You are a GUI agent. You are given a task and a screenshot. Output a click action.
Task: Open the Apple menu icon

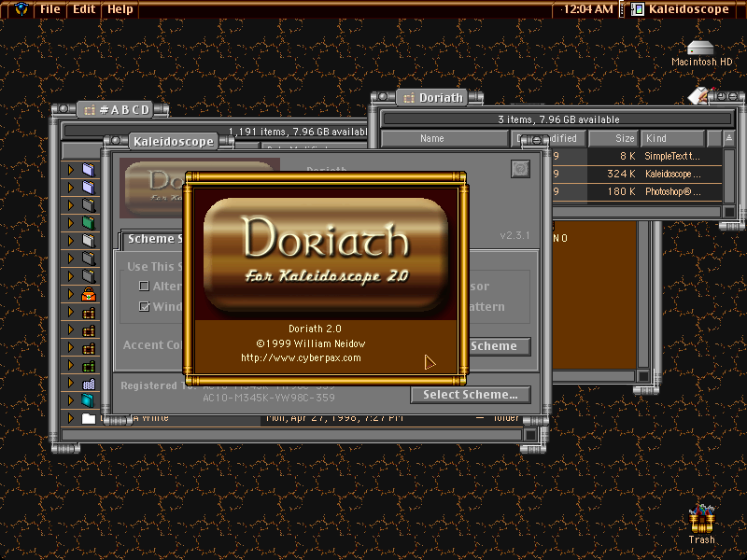pyautogui.click(x=21, y=9)
